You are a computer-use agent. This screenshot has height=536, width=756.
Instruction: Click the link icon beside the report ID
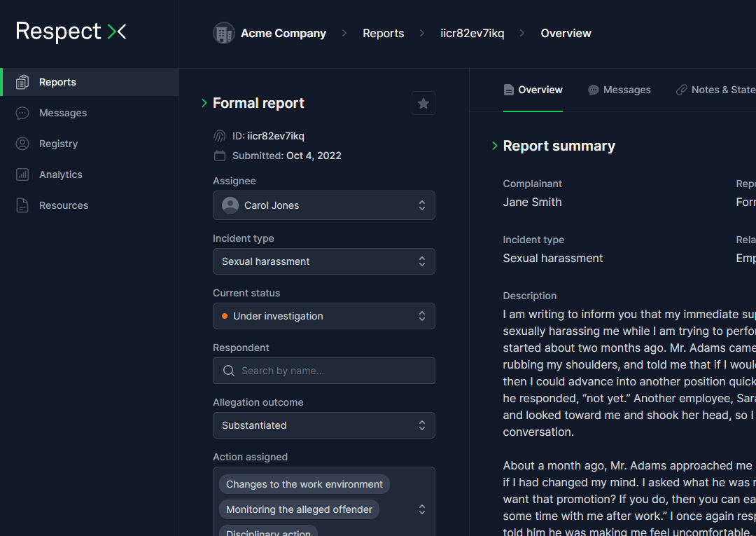(219, 136)
